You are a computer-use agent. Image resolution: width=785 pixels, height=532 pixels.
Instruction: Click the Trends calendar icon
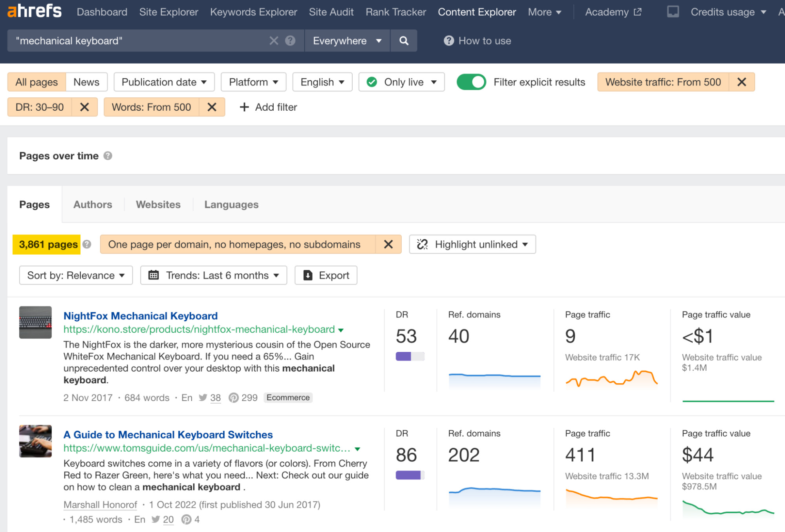(153, 275)
